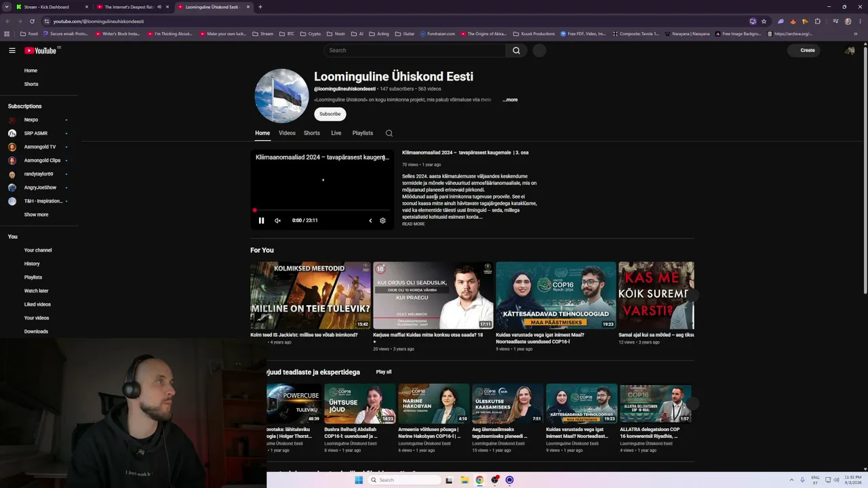
Task: Open the 'KÄTTESAADAVAD TEHNOLOOGIAD' For You thumbnail
Action: [x=556, y=296]
